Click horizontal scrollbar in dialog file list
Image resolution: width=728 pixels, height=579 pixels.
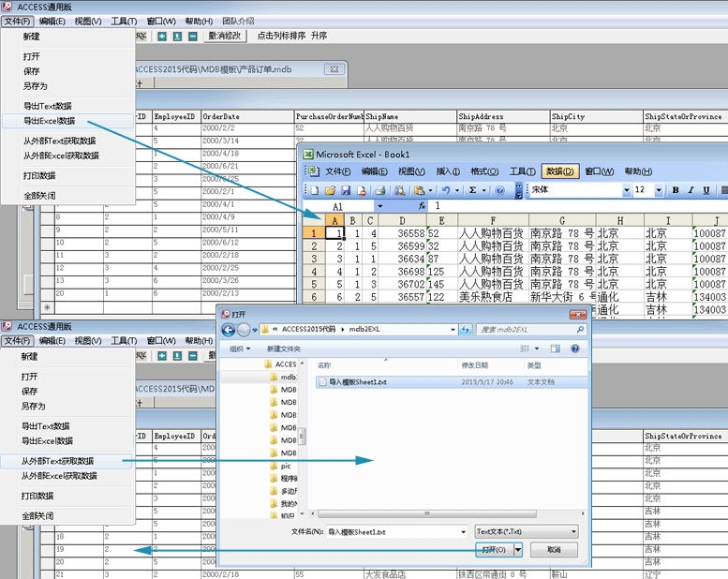click(x=426, y=513)
